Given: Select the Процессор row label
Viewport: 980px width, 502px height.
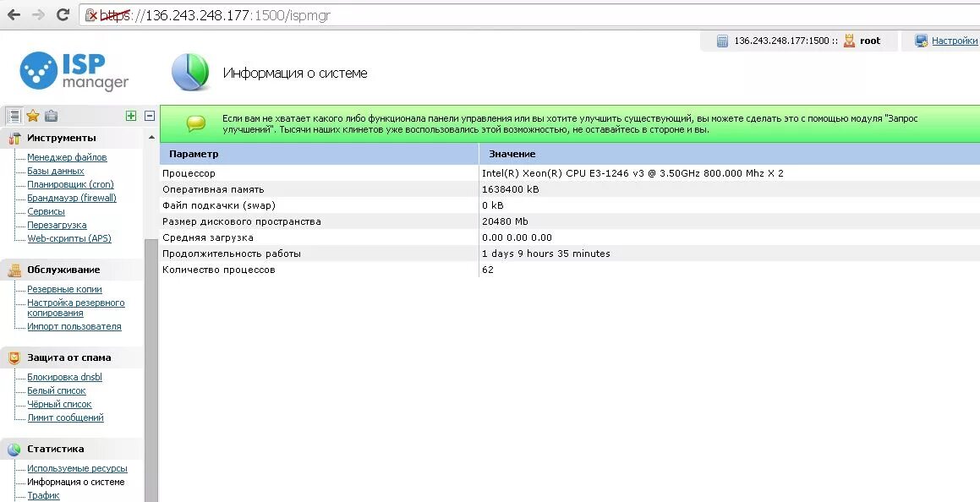Looking at the screenshot, I should [x=189, y=173].
